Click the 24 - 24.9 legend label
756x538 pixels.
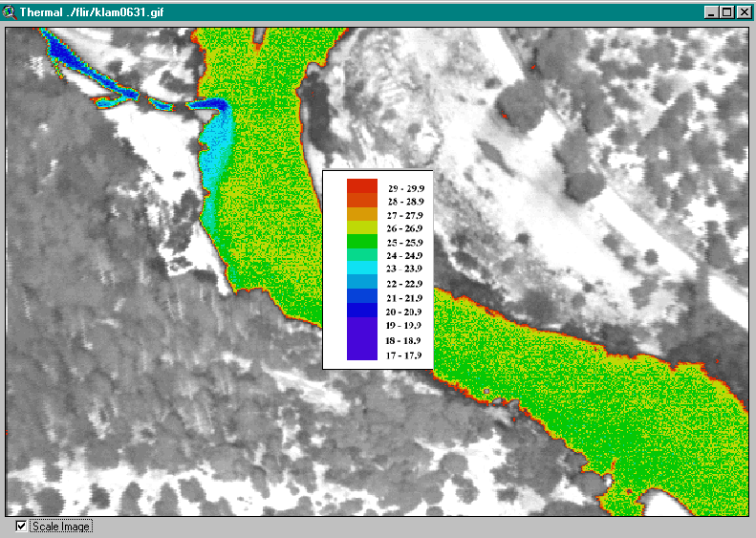point(404,255)
